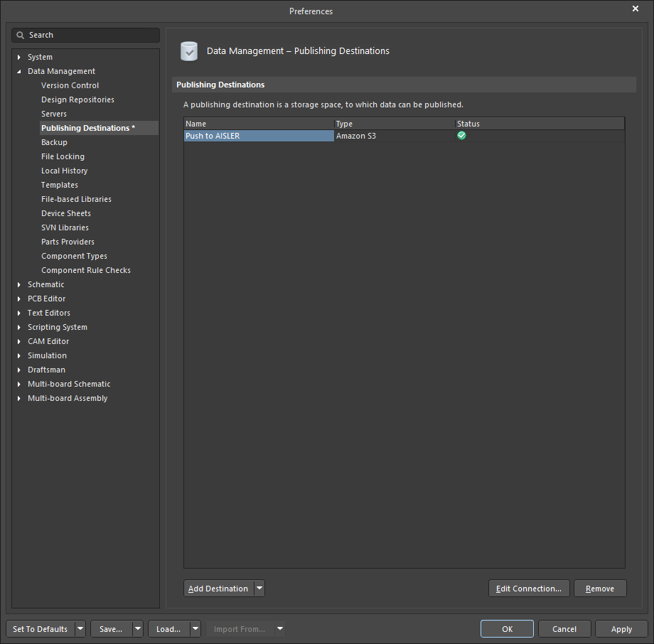Open the Servers page

[54, 114]
